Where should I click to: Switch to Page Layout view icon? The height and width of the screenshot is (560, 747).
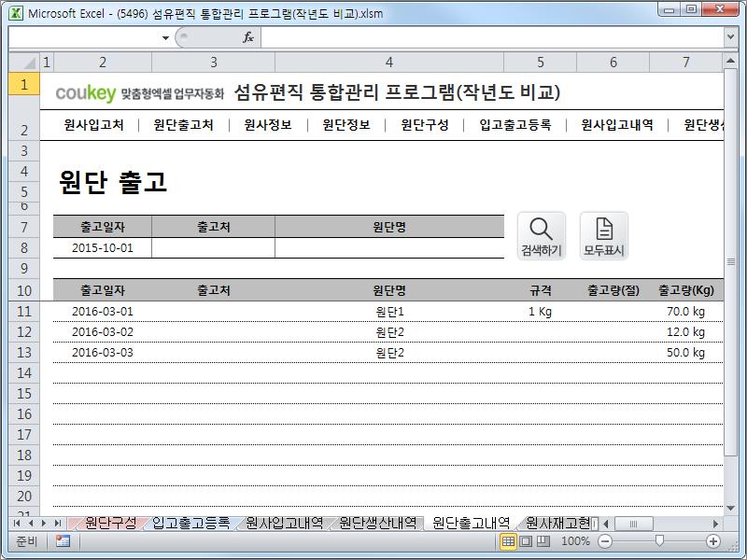pyautogui.click(x=526, y=541)
